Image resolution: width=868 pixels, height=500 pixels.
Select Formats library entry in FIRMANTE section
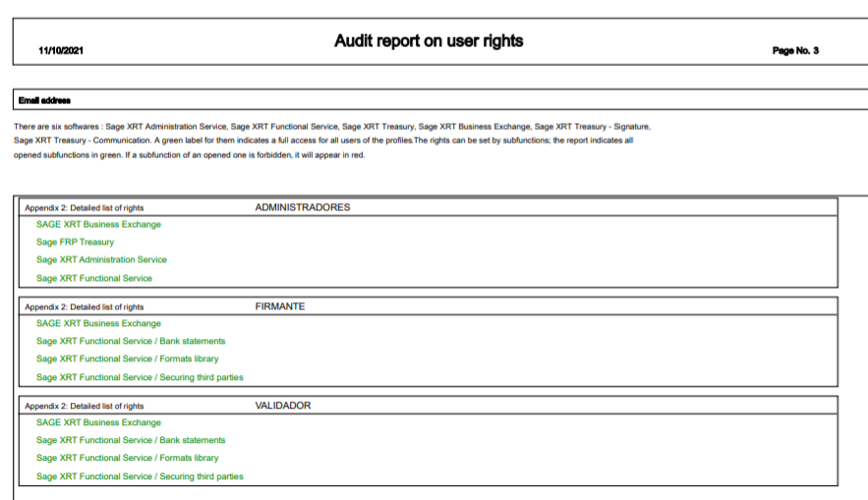pos(128,360)
